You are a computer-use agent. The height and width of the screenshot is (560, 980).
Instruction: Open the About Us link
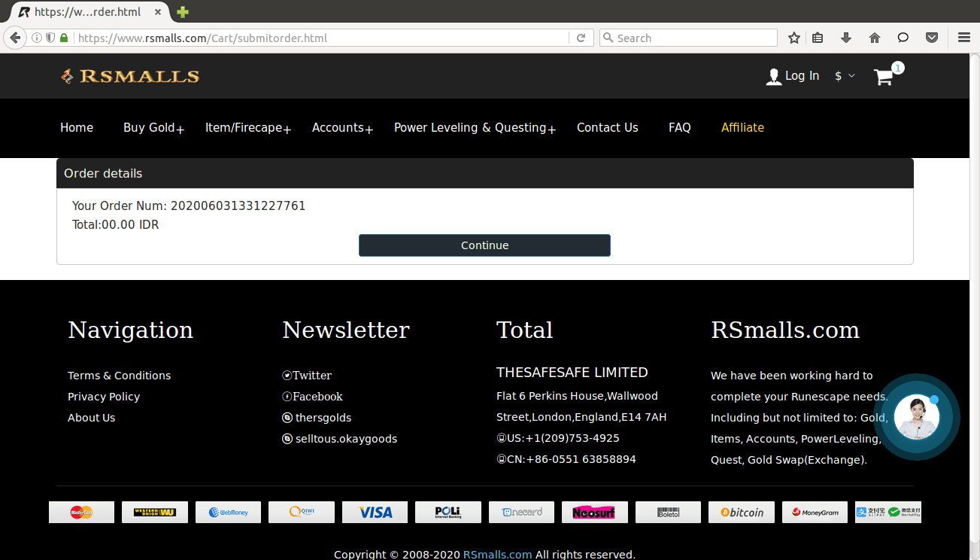[92, 418]
